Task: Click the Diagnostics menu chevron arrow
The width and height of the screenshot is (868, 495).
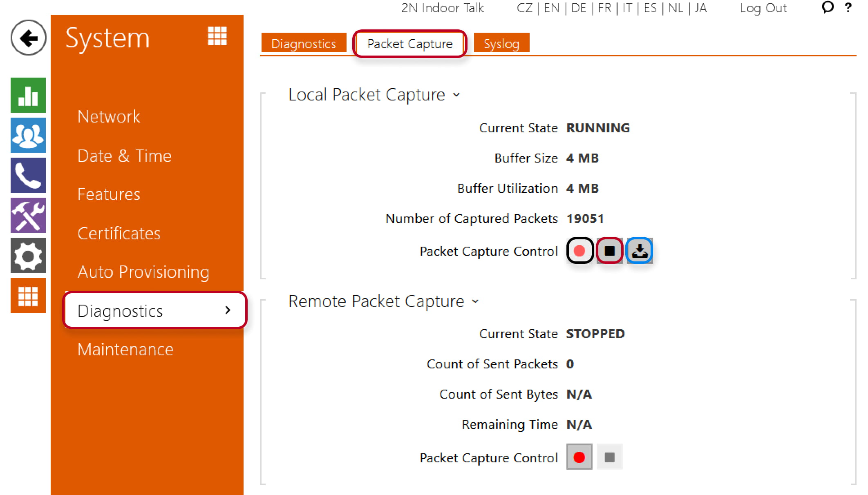Action: click(x=228, y=310)
